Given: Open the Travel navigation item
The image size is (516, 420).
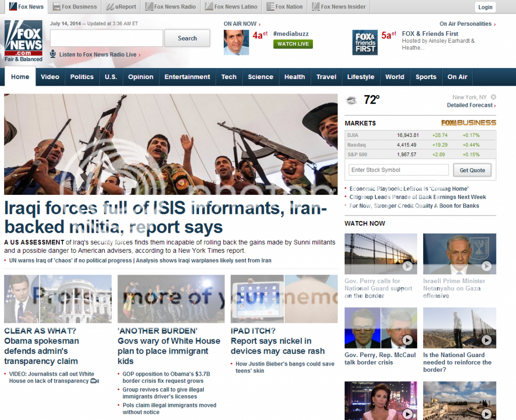Looking at the screenshot, I should point(326,77).
